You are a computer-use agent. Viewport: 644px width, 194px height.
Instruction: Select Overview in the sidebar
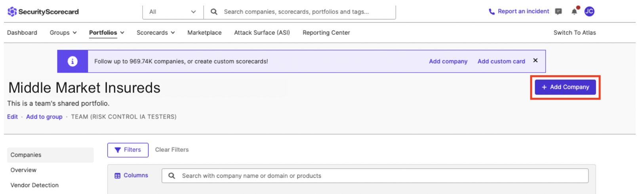click(x=23, y=170)
